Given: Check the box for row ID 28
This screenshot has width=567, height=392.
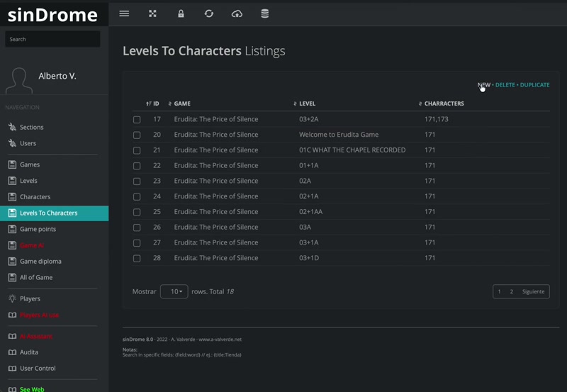Looking at the screenshot, I should [137, 258].
